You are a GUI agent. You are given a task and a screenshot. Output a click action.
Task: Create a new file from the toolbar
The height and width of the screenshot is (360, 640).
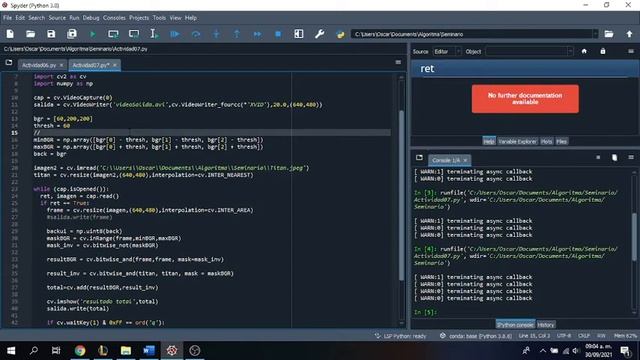tap(10, 34)
